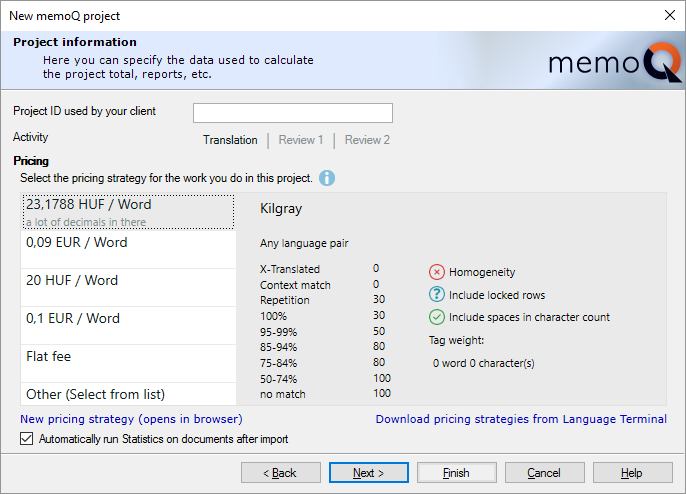This screenshot has height=494, width=686.
Task: Click the Include locked rows label
Action: click(497, 295)
